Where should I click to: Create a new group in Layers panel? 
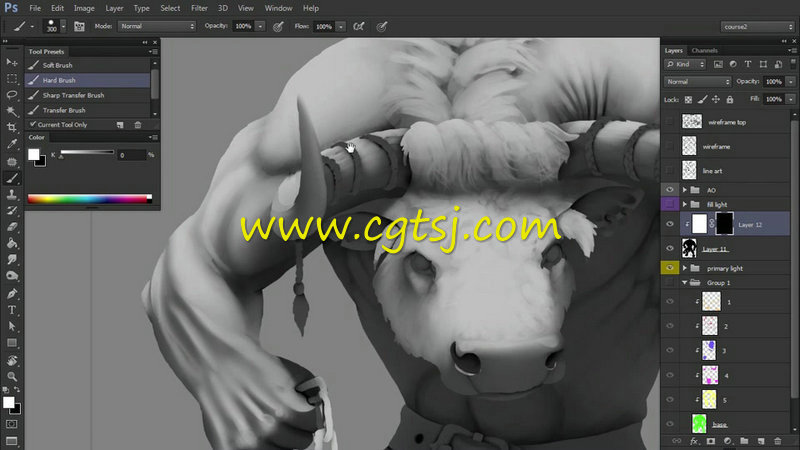coord(744,441)
